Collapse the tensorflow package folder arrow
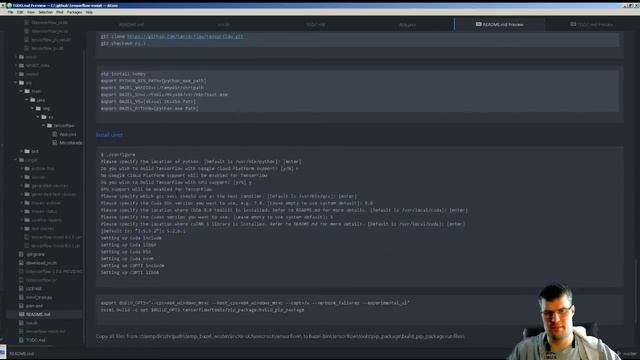The width and height of the screenshot is (640, 360). coord(44,125)
